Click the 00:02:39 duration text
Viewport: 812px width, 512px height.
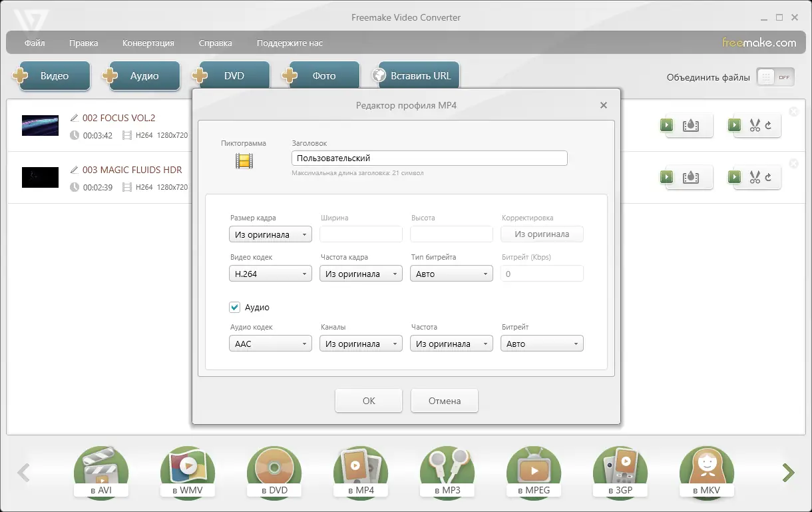pyautogui.click(x=98, y=187)
